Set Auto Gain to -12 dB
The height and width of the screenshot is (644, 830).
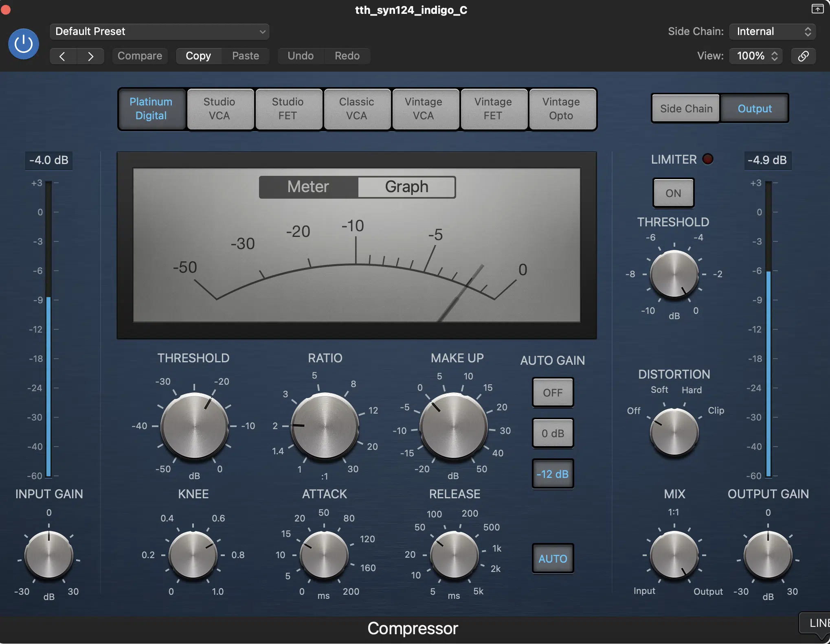(553, 474)
